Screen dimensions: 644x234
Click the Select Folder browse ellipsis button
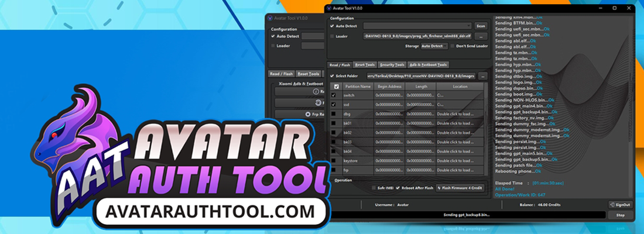point(482,76)
